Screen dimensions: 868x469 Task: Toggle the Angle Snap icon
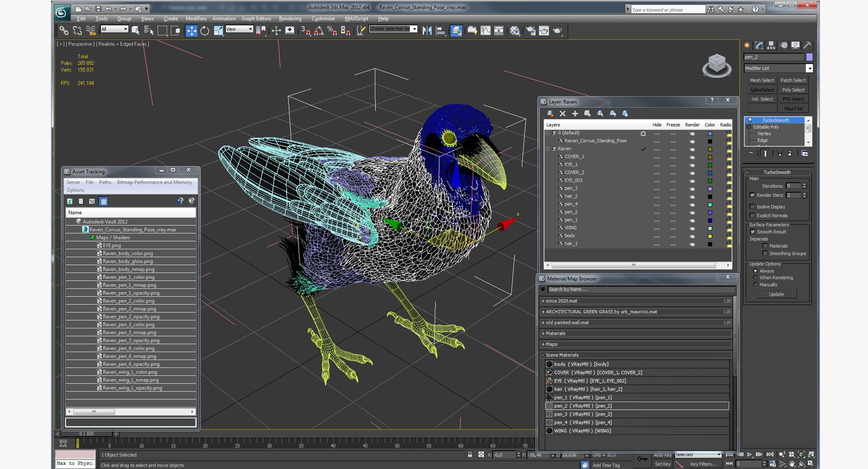[318, 30]
